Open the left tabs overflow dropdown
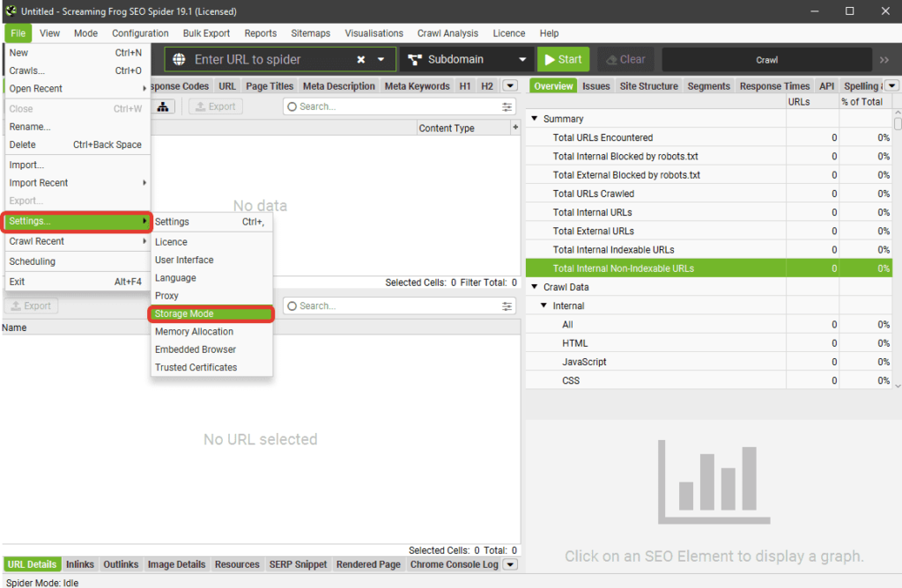 pos(510,85)
